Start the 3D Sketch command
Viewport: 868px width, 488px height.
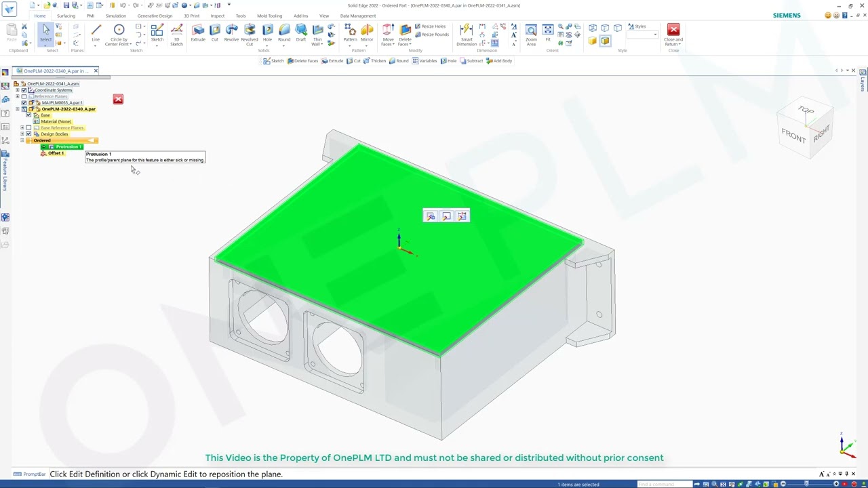coord(176,35)
